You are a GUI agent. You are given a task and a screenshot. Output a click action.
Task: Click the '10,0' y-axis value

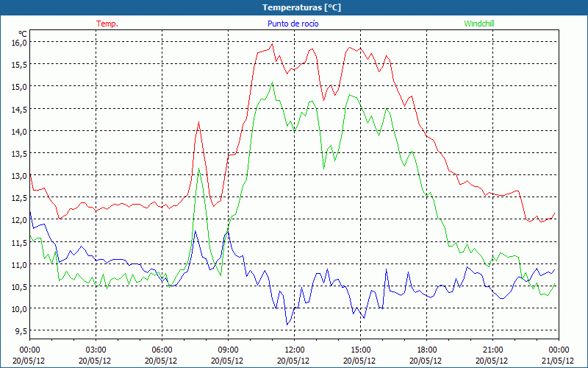[19, 308]
